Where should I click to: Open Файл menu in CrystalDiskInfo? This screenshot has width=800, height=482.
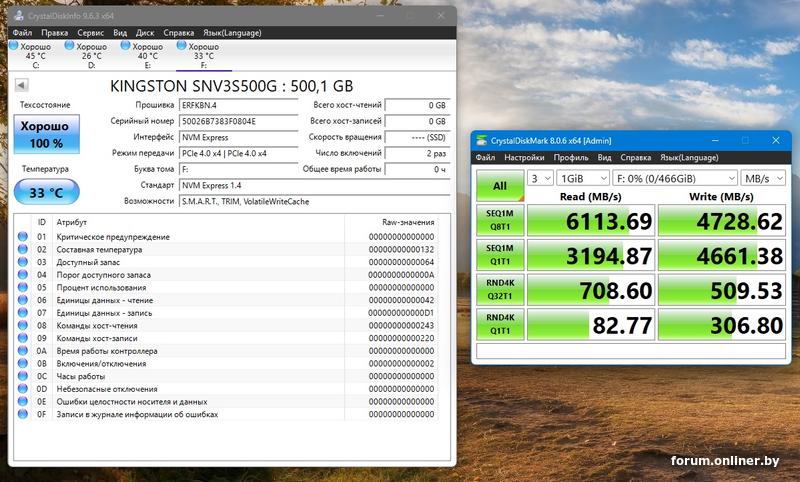[22, 33]
